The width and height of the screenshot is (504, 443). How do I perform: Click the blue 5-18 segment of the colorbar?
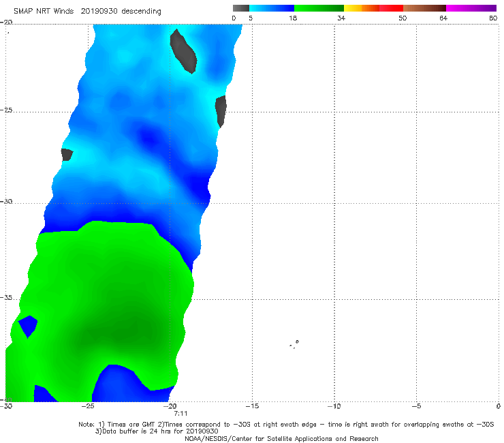(272, 8)
